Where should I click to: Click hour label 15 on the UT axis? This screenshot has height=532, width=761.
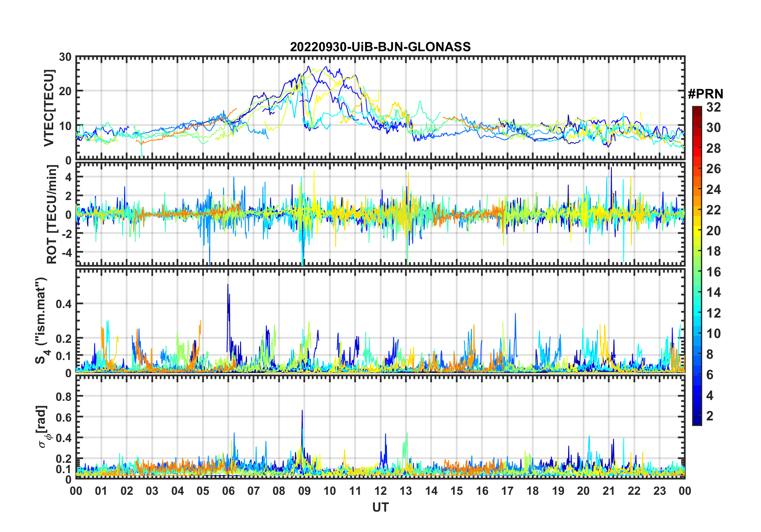point(457,491)
